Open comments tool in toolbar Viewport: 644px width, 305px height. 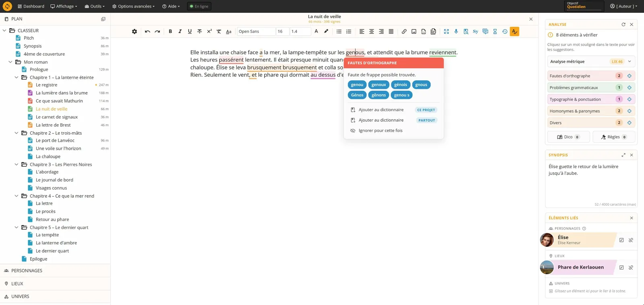tap(485, 31)
